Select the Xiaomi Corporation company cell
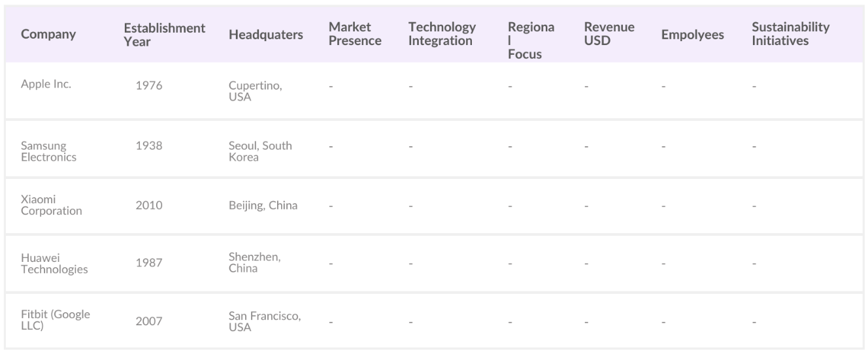 (51, 205)
